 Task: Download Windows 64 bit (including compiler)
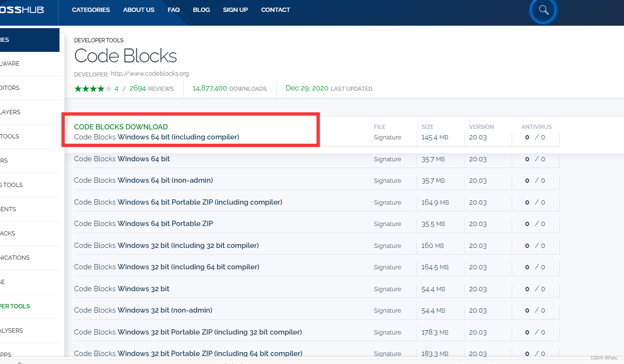[157, 137]
